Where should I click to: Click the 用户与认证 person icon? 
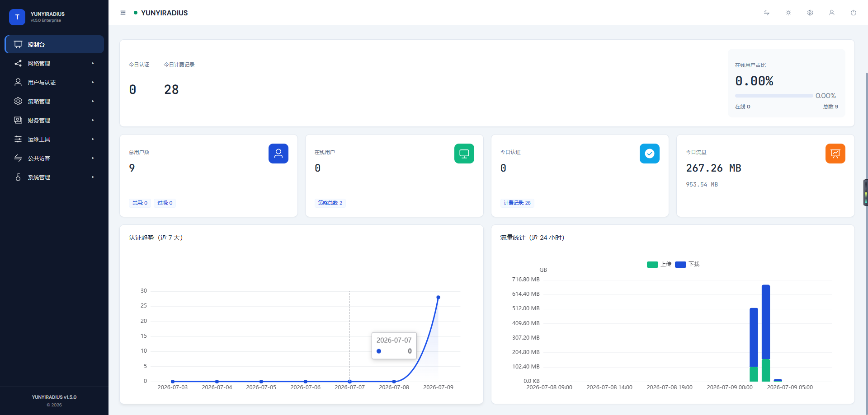click(x=18, y=82)
